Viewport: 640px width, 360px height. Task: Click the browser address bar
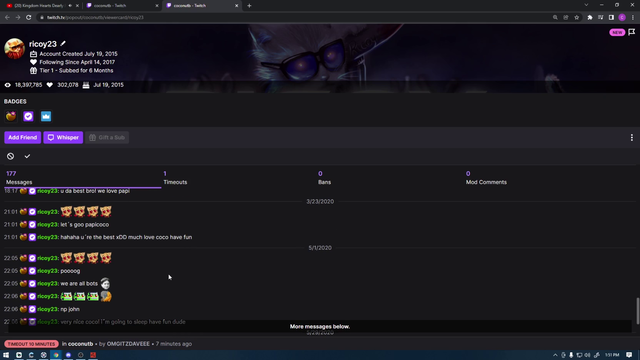click(x=294, y=18)
